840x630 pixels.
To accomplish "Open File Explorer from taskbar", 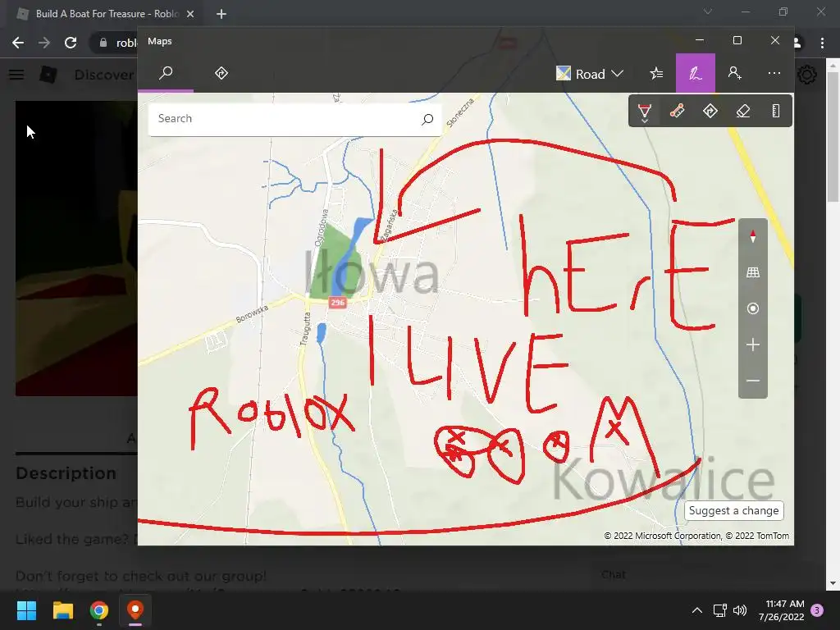I will (62, 610).
